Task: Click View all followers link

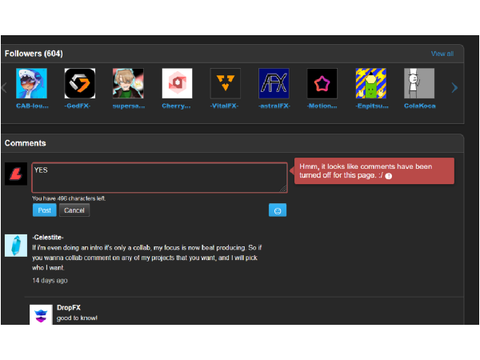Action: (442, 54)
